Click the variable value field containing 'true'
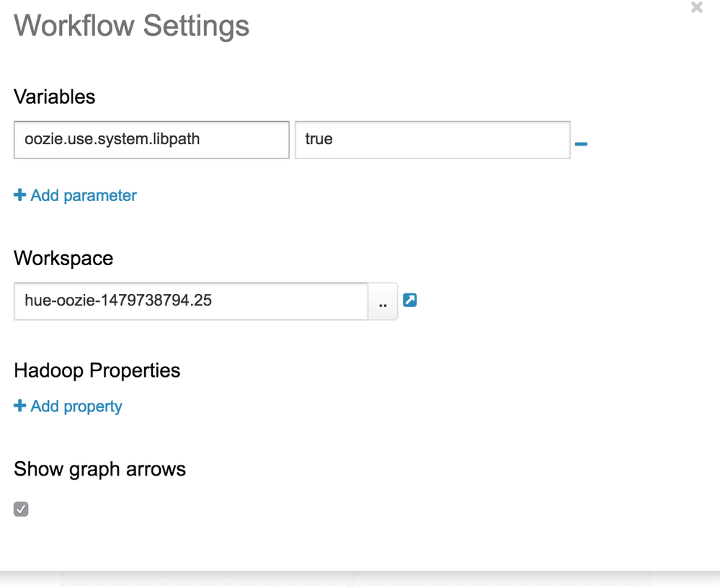The height and width of the screenshot is (588, 720). point(432,140)
